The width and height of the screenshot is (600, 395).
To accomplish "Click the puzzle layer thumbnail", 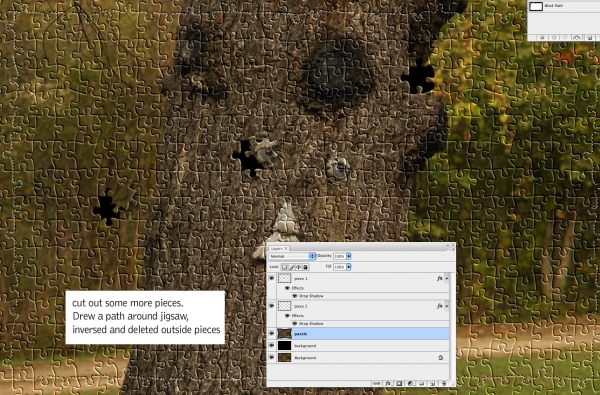I will 284,333.
